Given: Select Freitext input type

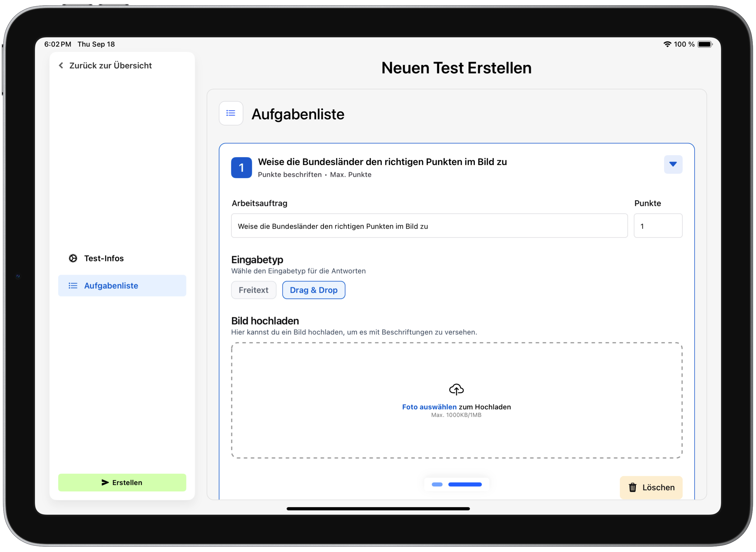Looking at the screenshot, I should click(254, 290).
